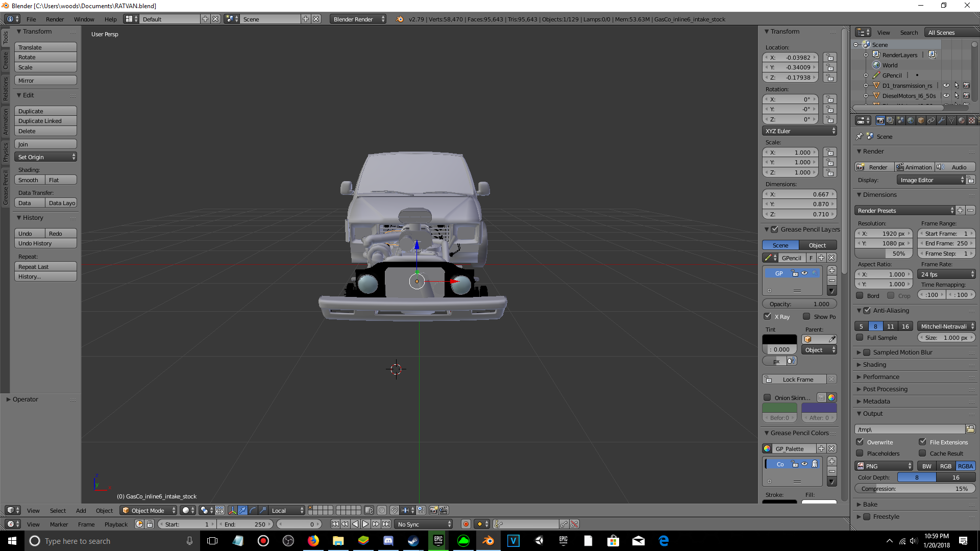
Task: Hide D1_transmission_rs with its eye icon
Action: (946, 86)
